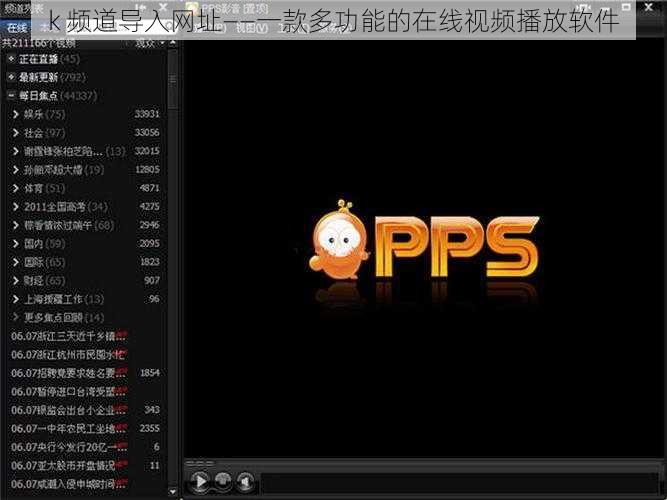Image resolution: width=667 pixels, height=500 pixels.
Task: Click the round Stop button
Action: [x=223, y=481]
